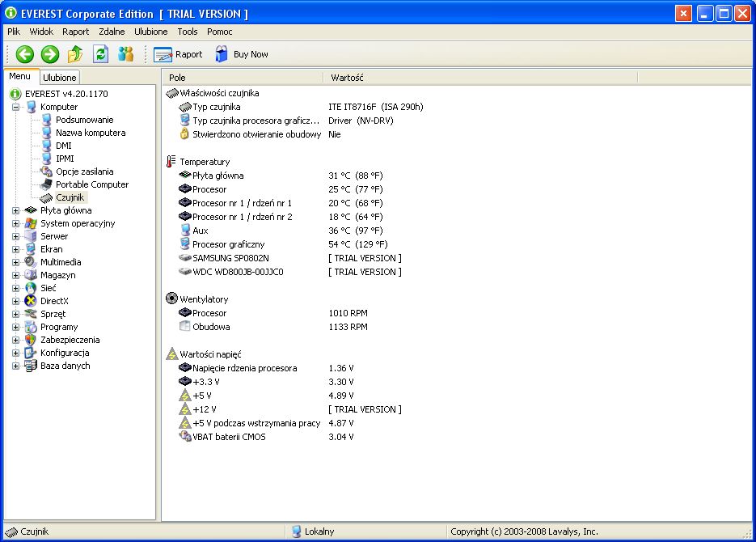Image resolution: width=756 pixels, height=542 pixels.
Task: Select the Obudowa fan row
Action: tap(273, 327)
